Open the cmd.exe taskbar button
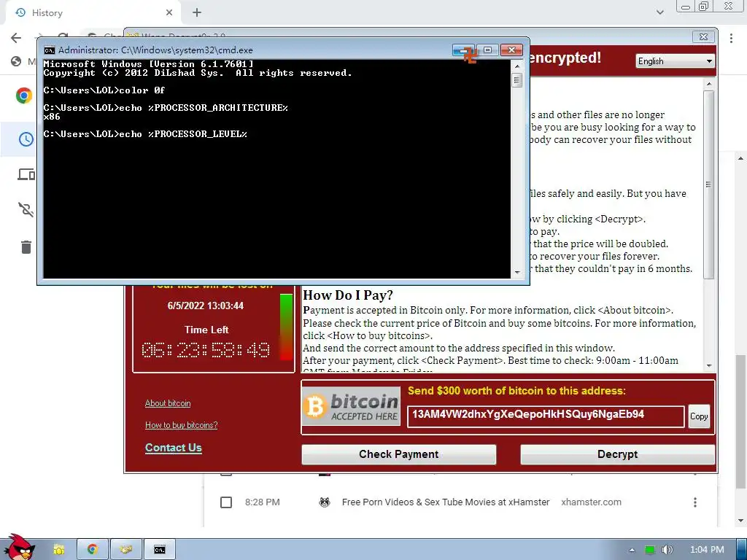 coord(160,550)
